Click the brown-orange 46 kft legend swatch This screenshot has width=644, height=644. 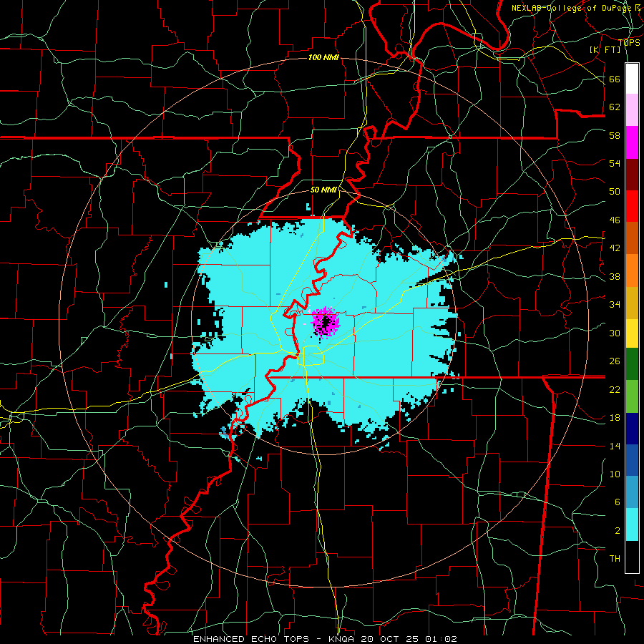632,238
